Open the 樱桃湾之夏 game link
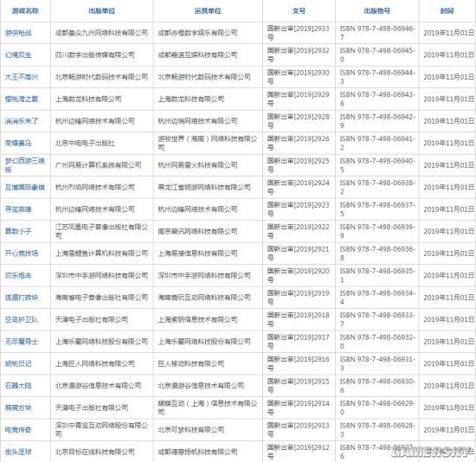The height and width of the screenshot is (462, 476). [22, 99]
